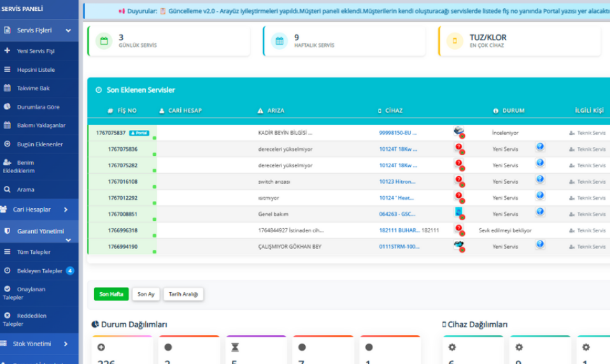Click the magnifier icon next to Arama
610x364 pixels.
pyautogui.click(x=7, y=190)
